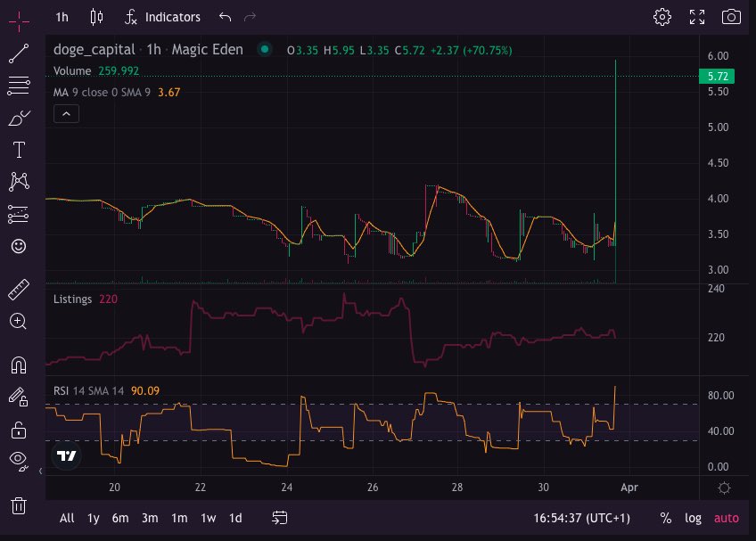Hide all drawings with eye icon
756x541 pixels.
pyautogui.click(x=19, y=462)
